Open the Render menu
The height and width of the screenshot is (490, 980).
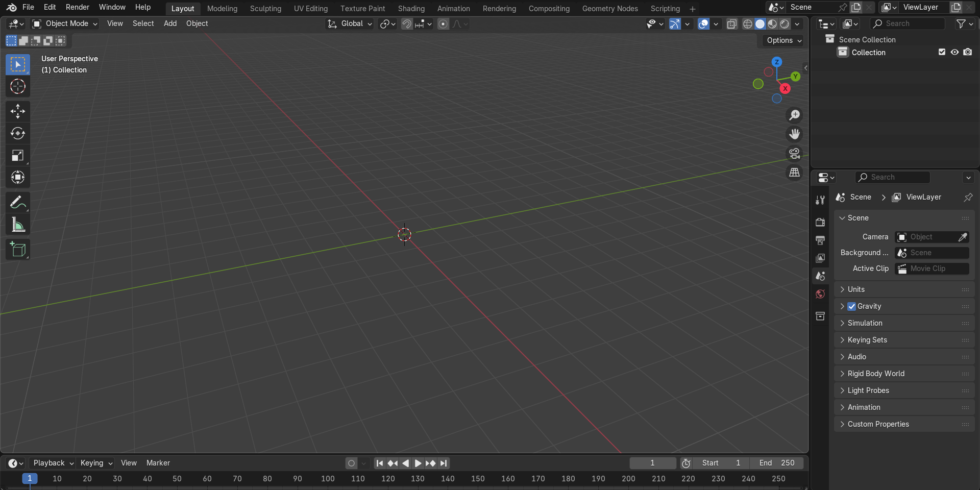tap(78, 7)
